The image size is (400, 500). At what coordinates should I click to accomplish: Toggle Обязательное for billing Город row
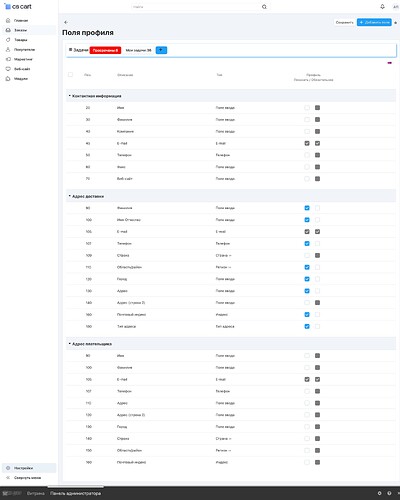click(317, 427)
